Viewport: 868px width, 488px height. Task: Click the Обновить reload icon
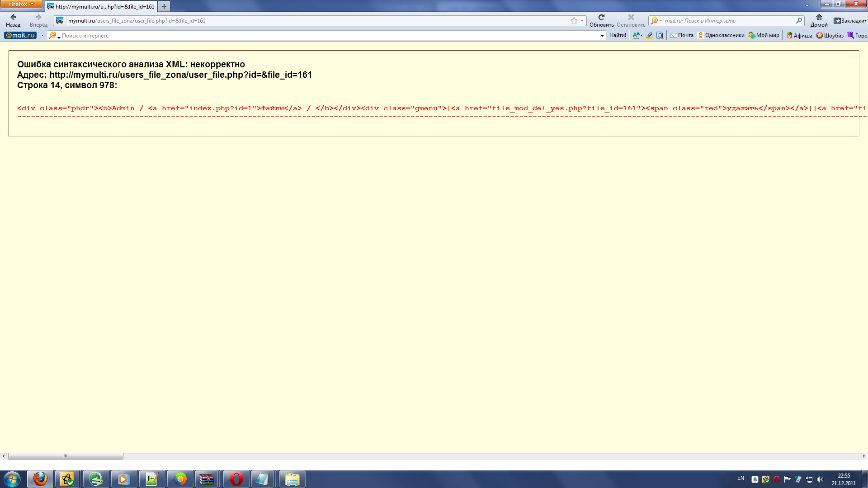coord(601,18)
